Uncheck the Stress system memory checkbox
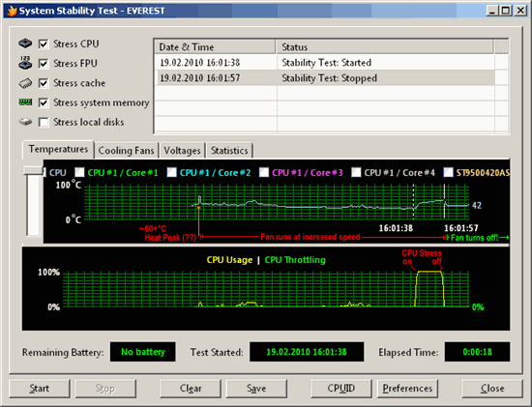 [44, 102]
